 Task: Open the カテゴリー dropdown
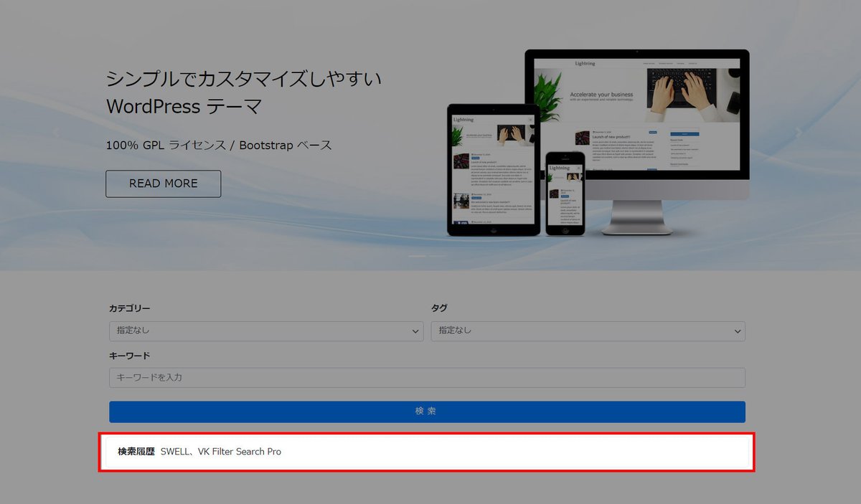point(265,331)
